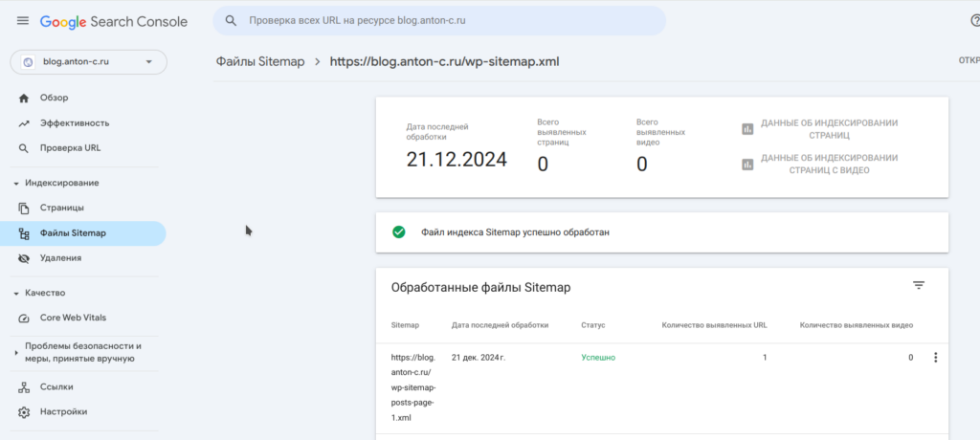The width and height of the screenshot is (980, 440).
Task: Click the filter icon above Sitemap table
Action: (919, 286)
